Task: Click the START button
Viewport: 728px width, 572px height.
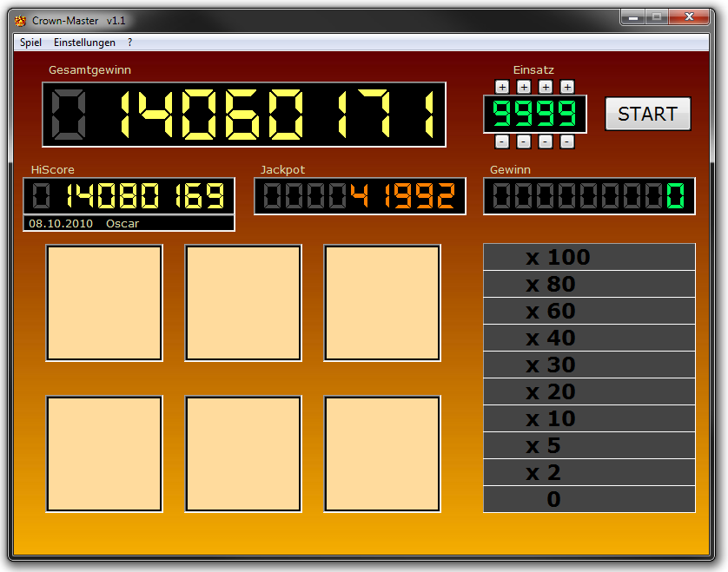Action: (647, 114)
